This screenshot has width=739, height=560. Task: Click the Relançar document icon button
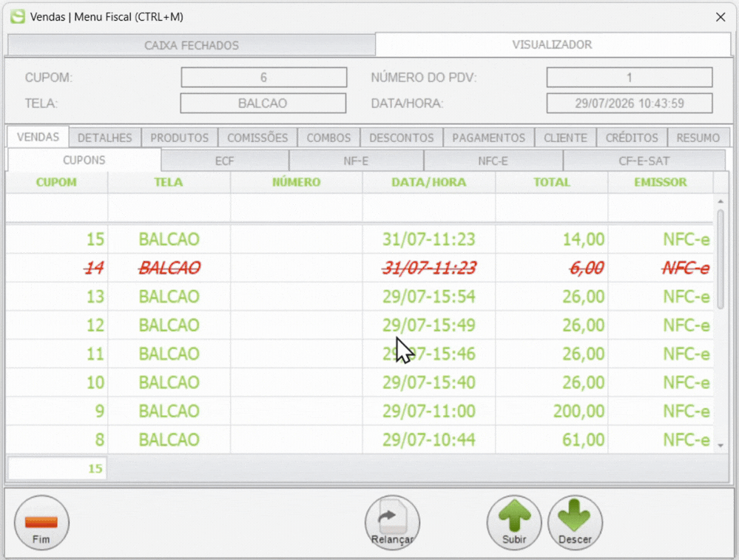[x=392, y=522]
